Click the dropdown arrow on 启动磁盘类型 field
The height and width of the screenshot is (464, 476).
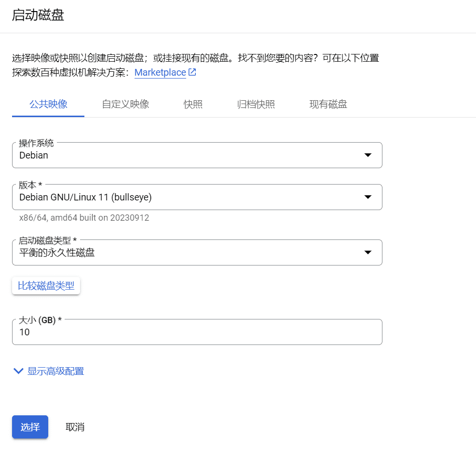(367, 252)
